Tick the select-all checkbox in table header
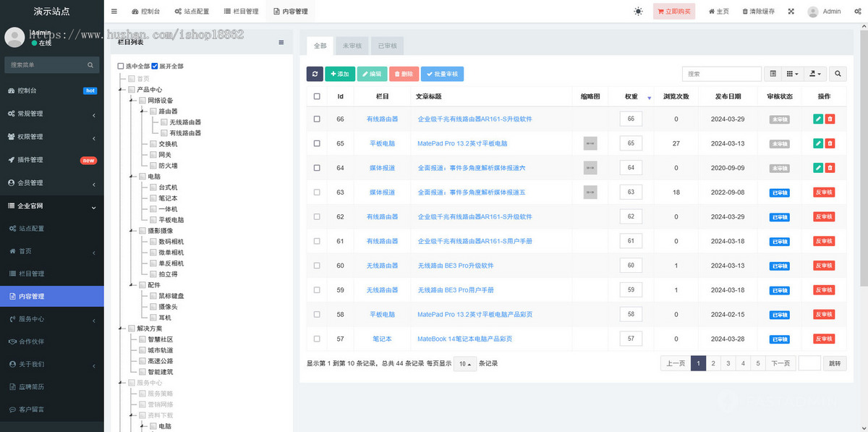This screenshot has height=432, width=868. [316, 96]
